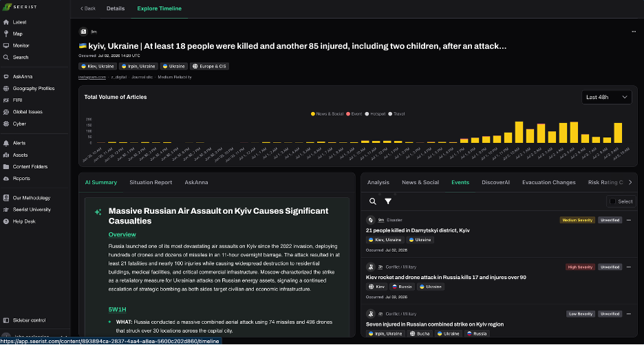Switch to the Details tab

[x=116, y=9]
